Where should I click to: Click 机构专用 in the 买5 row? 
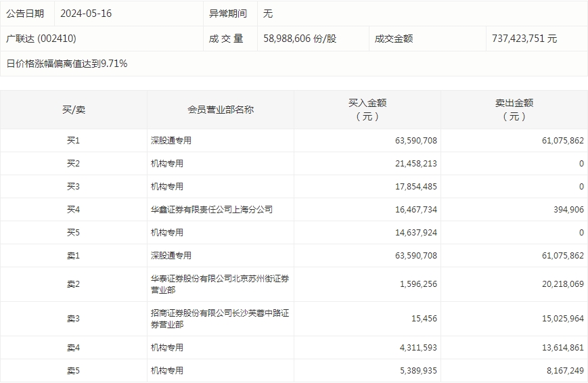pyautogui.click(x=167, y=233)
